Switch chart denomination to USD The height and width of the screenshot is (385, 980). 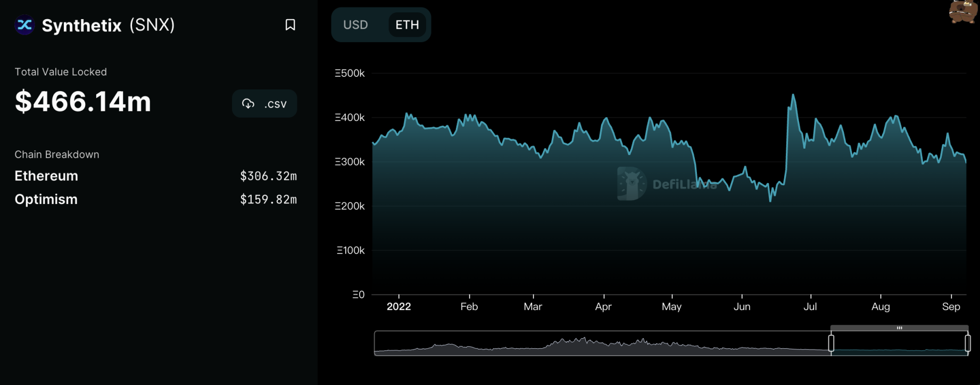click(355, 25)
